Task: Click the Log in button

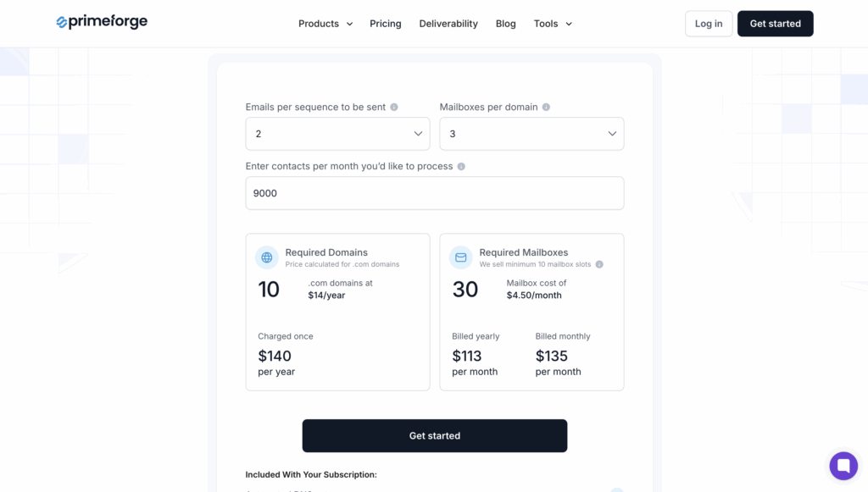Action: click(709, 24)
